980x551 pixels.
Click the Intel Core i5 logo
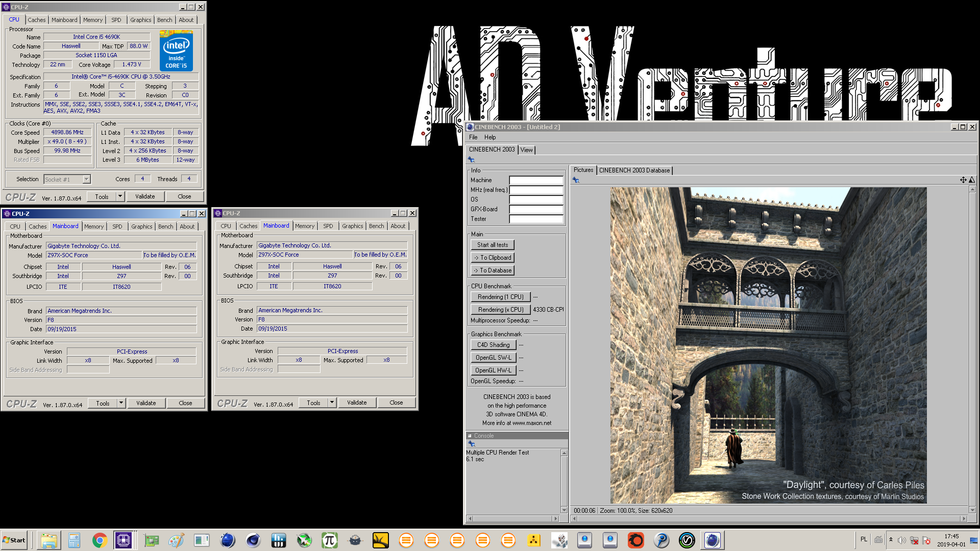[176, 51]
